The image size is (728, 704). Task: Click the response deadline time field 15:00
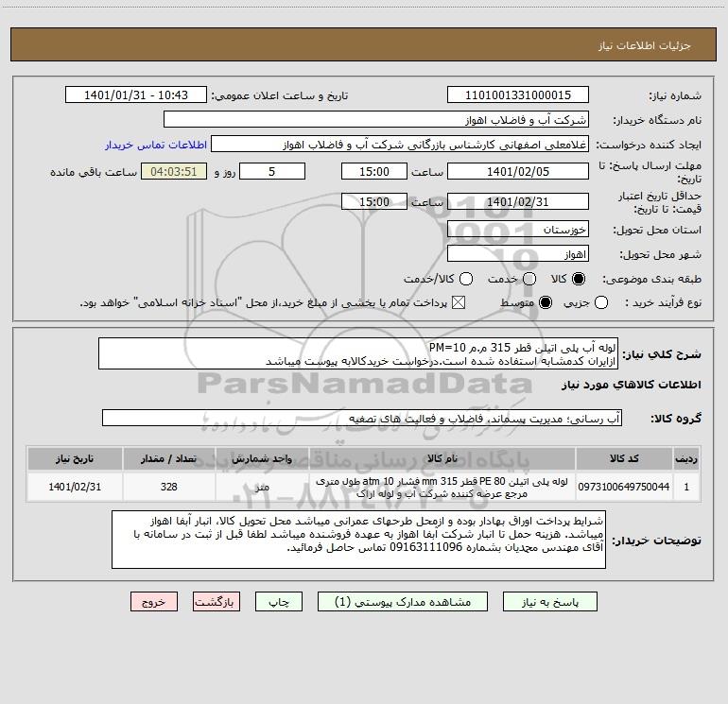tap(374, 171)
